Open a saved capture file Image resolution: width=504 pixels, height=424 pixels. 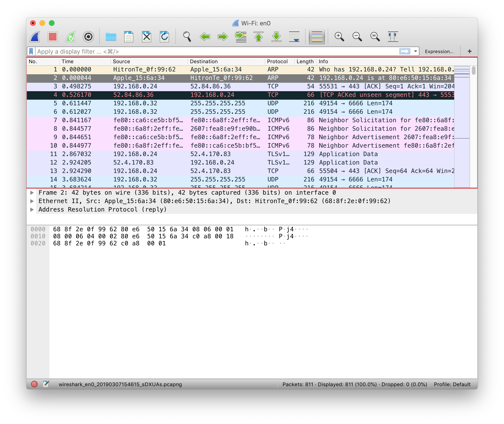111,36
